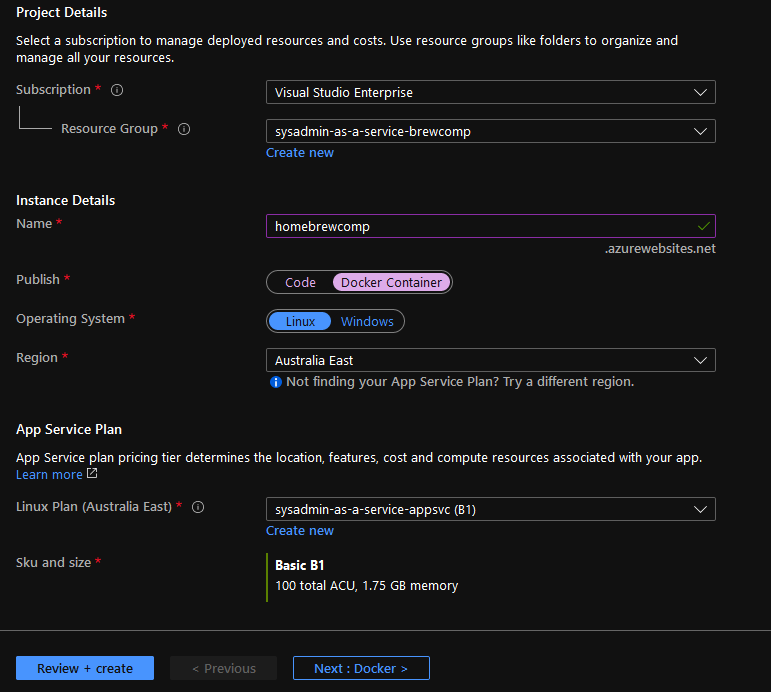Image resolution: width=771 pixels, height=692 pixels.
Task: Click the Project Details heading
Action: click(x=61, y=13)
